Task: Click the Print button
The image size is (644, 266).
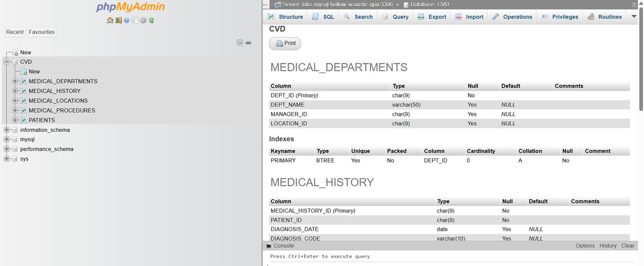Action: point(285,43)
